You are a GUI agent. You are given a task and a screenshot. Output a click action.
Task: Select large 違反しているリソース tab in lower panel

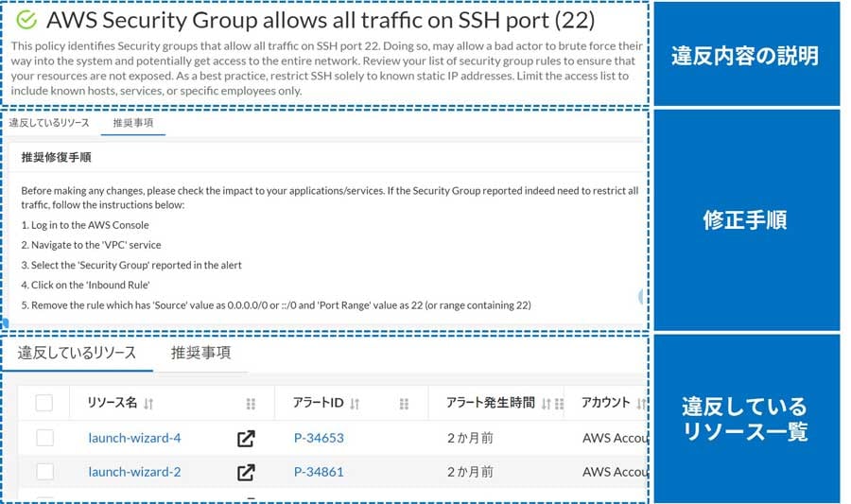click(x=77, y=353)
